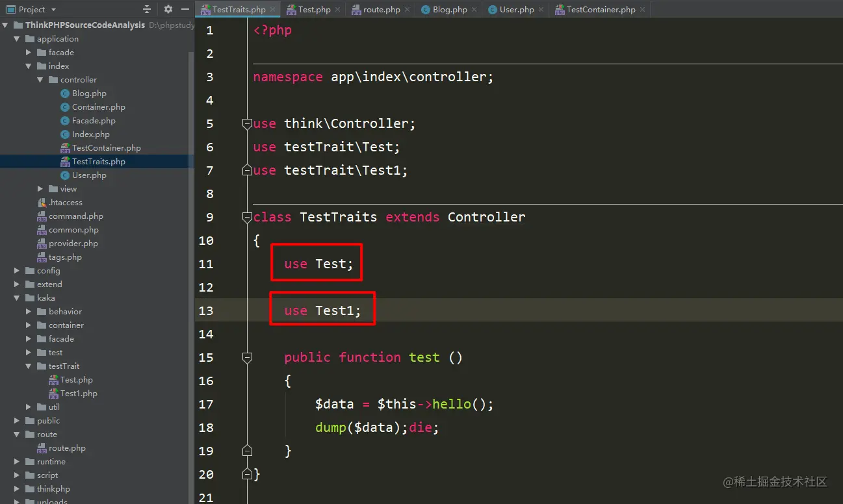Select the script folder
Screen dimensions: 843x504
point(47,475)
